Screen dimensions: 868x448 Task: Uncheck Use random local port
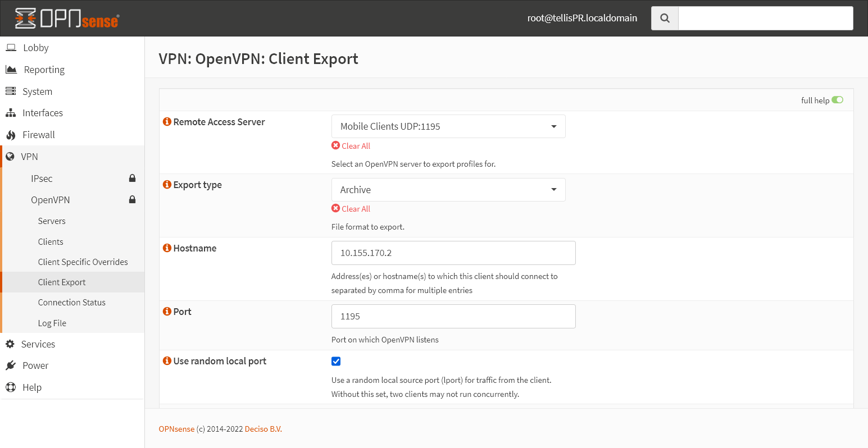(x=336, y=361)
